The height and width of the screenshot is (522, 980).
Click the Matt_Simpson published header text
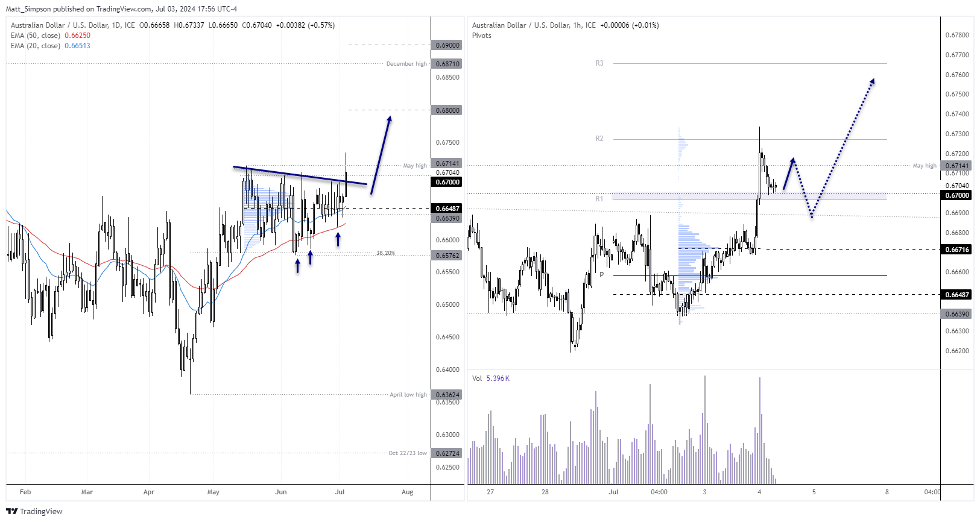(x=121, y=9)
